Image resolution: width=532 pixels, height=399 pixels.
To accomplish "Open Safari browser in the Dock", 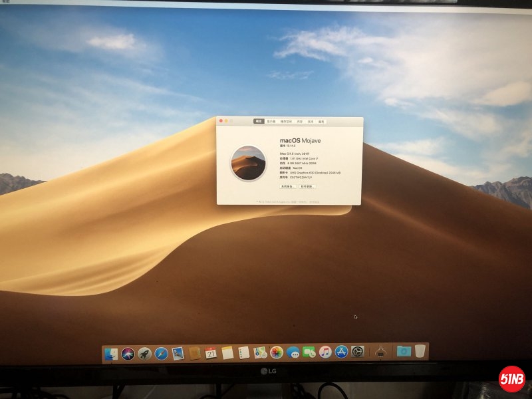I will click(x=161, y=354).
